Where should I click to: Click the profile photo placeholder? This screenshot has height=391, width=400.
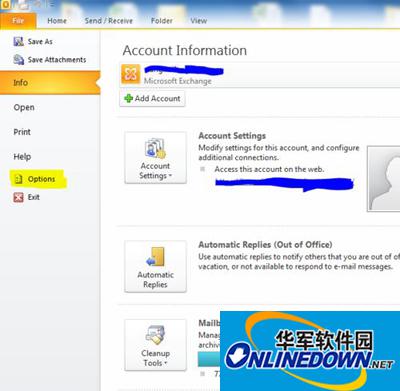tap(384, 179)
